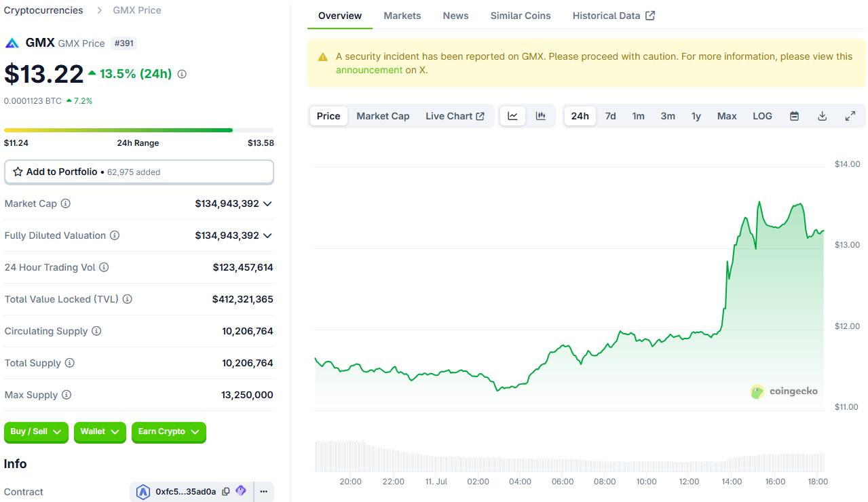Click Add to Portfolio button
The height and width of the screenshot is (502, 868).
click(139, 172)
